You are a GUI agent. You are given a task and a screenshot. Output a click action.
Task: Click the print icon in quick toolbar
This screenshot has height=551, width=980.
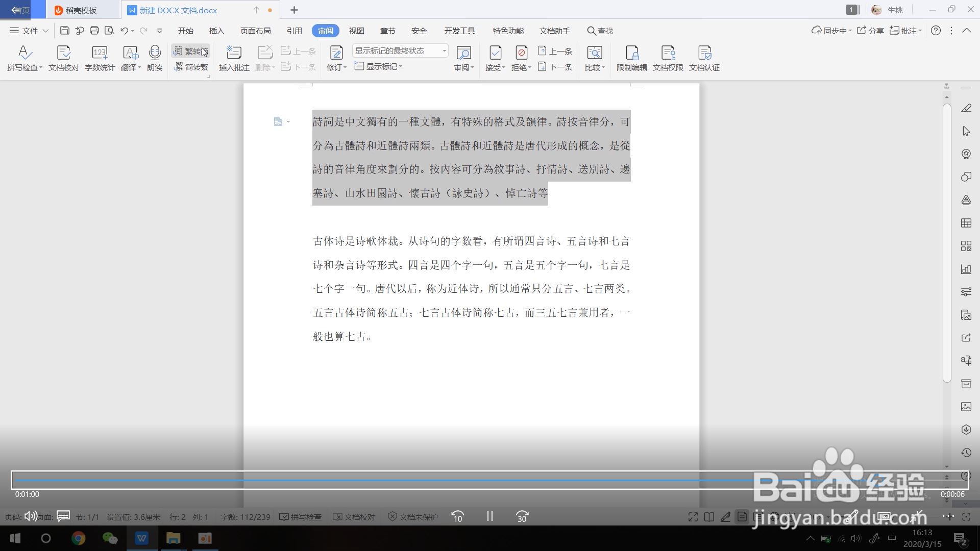(94, 31)
